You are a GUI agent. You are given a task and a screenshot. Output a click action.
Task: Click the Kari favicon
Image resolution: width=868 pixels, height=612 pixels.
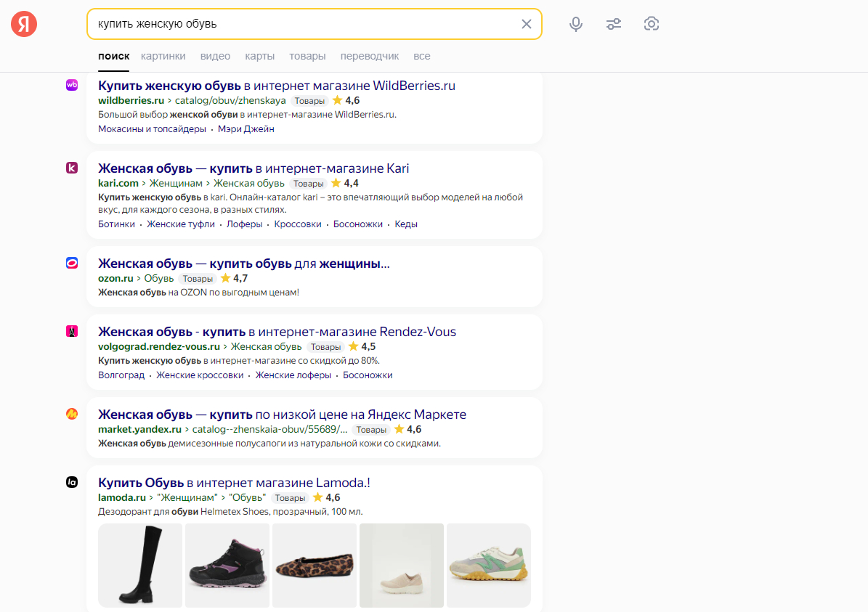[x=72, y=168]
